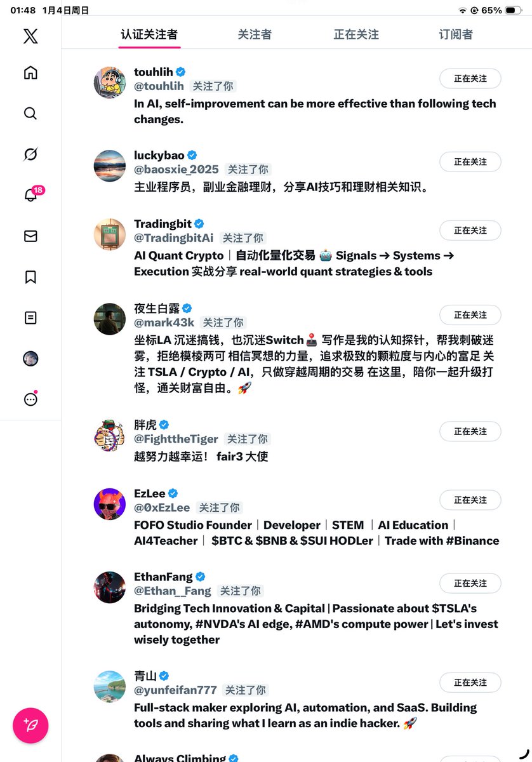
Task: Open my profile avatar in sidebar
Action: [30, 359]
